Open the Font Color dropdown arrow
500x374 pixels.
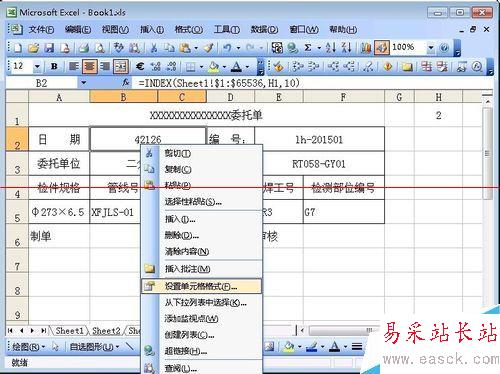tap(247, 67)
